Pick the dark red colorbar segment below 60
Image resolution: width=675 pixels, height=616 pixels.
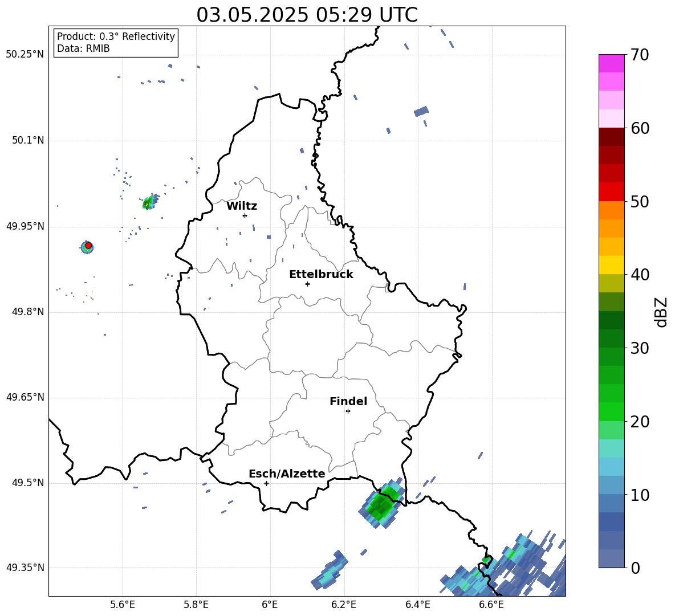coord(611,137)
